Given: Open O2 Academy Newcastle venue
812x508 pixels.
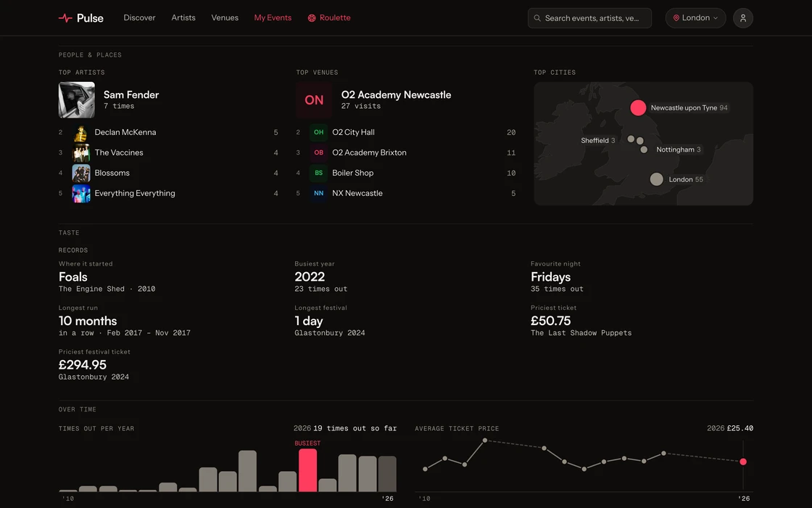Looking at the screenshot, I should [x=396, y=95].
